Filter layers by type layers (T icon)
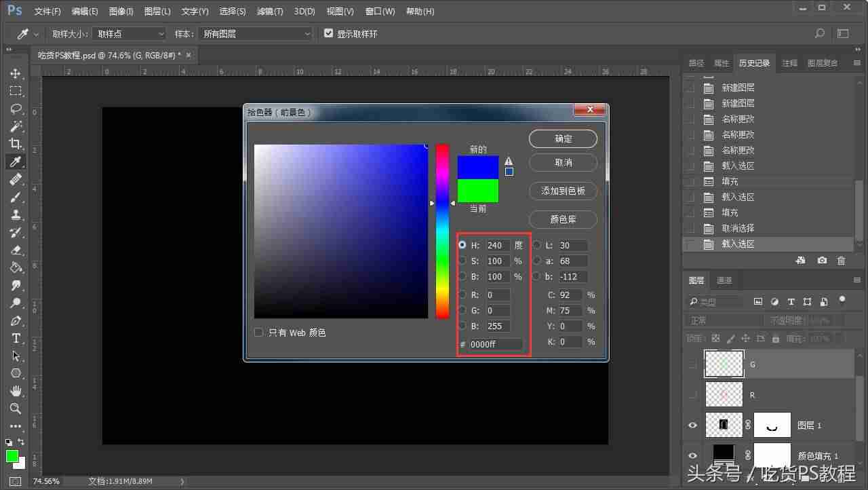The width and height of the screenshot is (868, 490). (791, 301)
